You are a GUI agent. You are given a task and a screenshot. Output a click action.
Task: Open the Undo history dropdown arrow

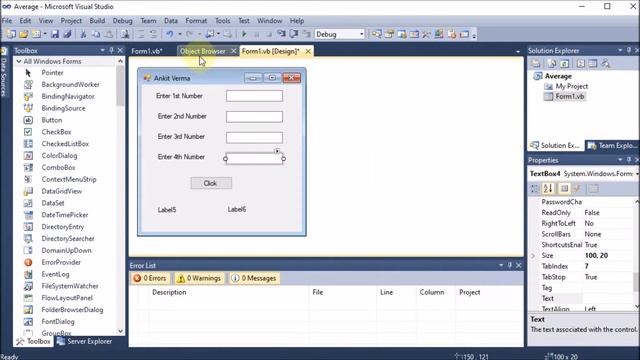click(x=180, y=34)
